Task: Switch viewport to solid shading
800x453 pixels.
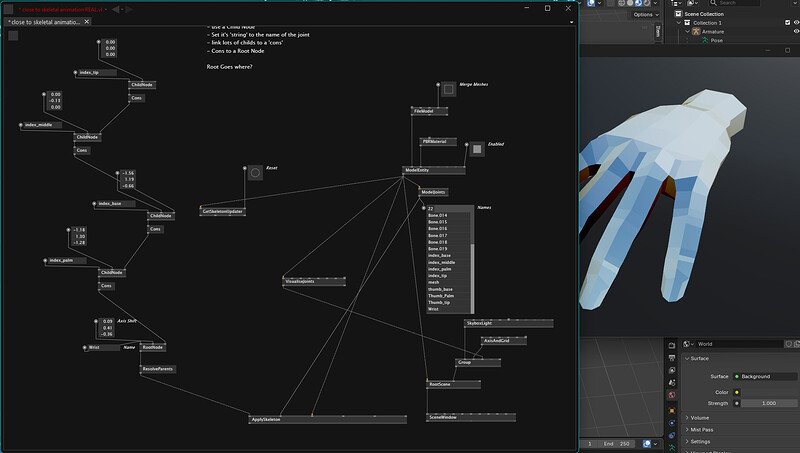Action: pos(630,3)
